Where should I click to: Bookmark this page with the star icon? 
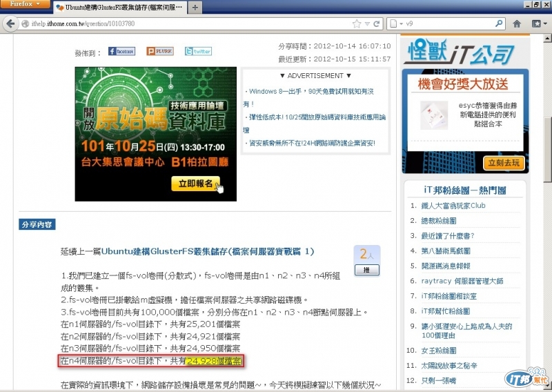coord(357,23)
